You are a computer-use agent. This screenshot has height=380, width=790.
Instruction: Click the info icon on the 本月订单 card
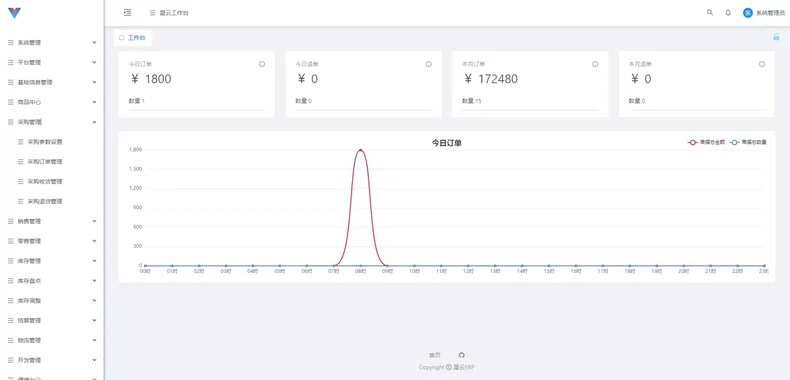[595, 64]
